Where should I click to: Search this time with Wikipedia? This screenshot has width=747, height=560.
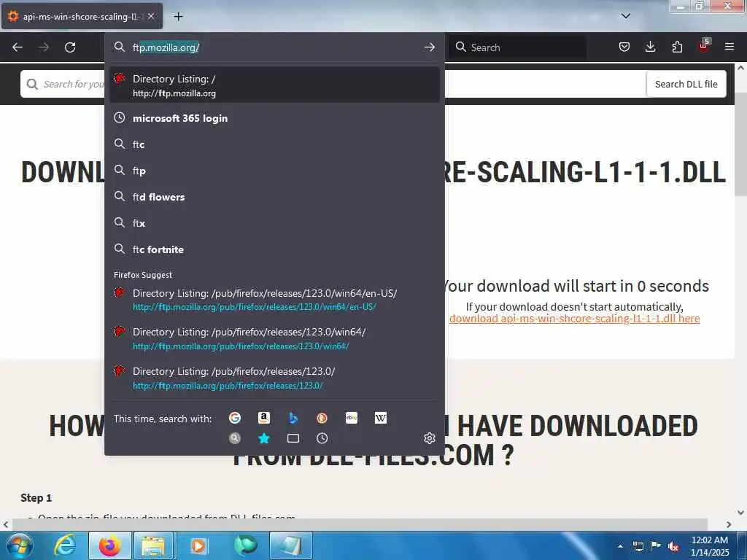(x=381, y=418)
